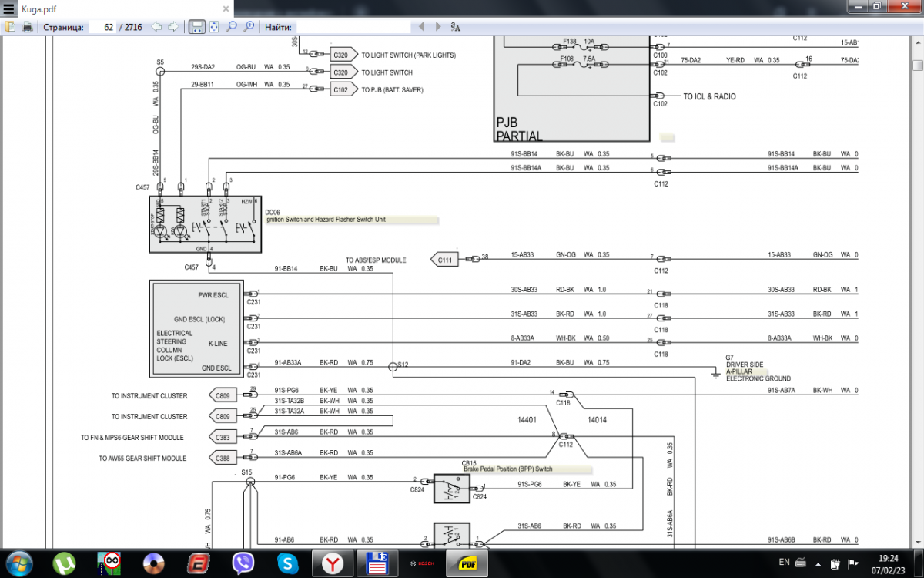
Task: Find next search match
Action: click(438, 27)
